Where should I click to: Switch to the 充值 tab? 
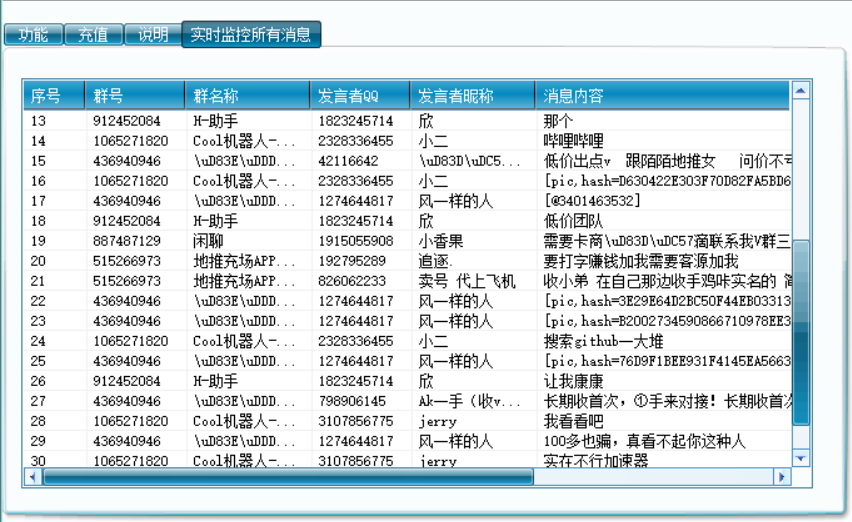(93, 35)
